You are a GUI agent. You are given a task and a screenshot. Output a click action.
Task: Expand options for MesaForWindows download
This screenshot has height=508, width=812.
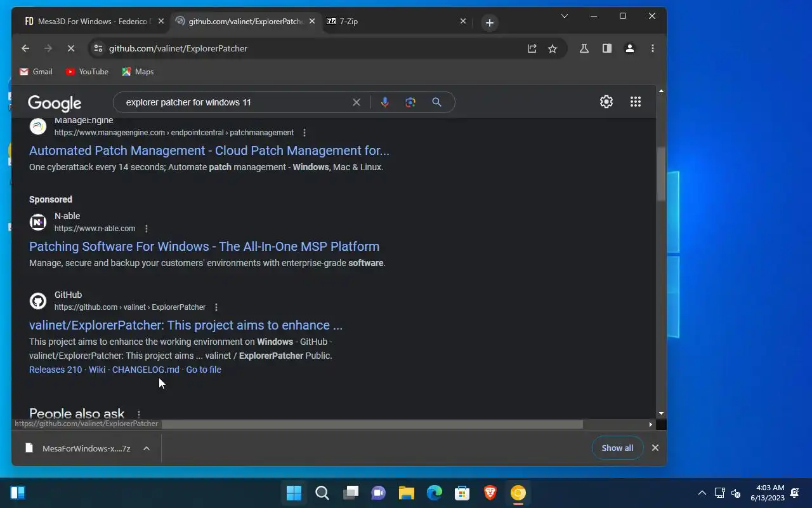[x=147, y=448]
